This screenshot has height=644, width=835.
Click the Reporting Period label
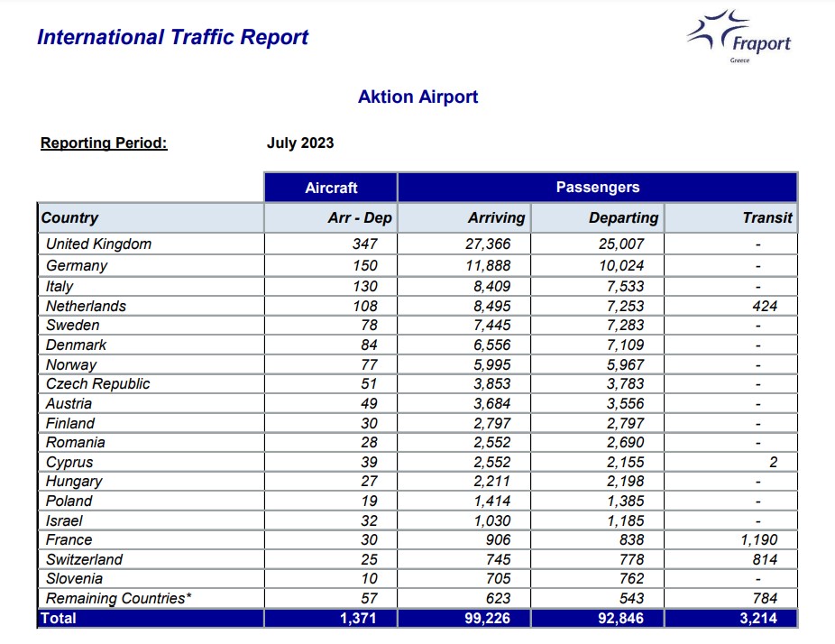(x=104, y=143)
